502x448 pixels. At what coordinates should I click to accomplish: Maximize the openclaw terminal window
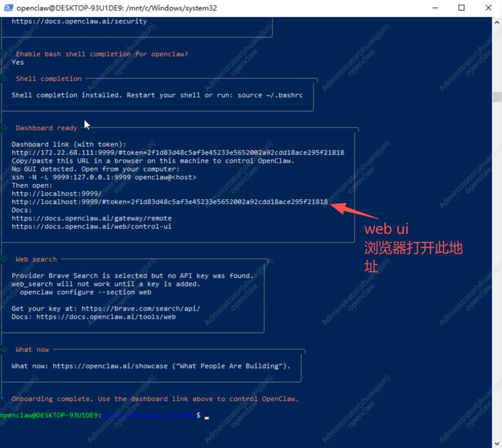point(462,8)
